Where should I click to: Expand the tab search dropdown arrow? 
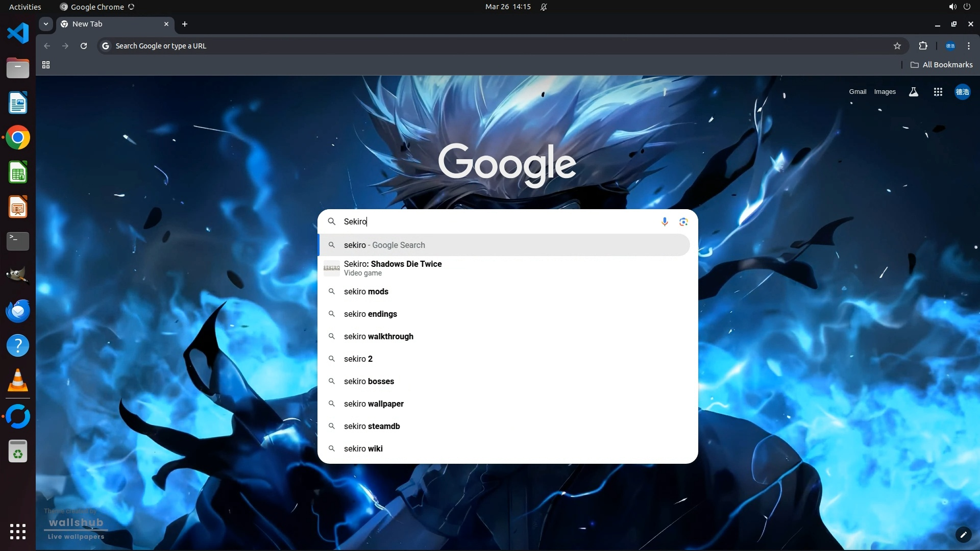coord(46,24)
